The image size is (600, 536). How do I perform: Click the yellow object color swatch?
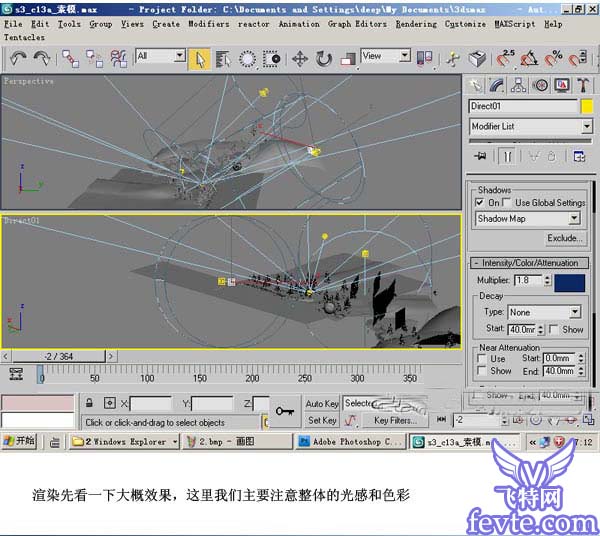[x=586, y=106]
